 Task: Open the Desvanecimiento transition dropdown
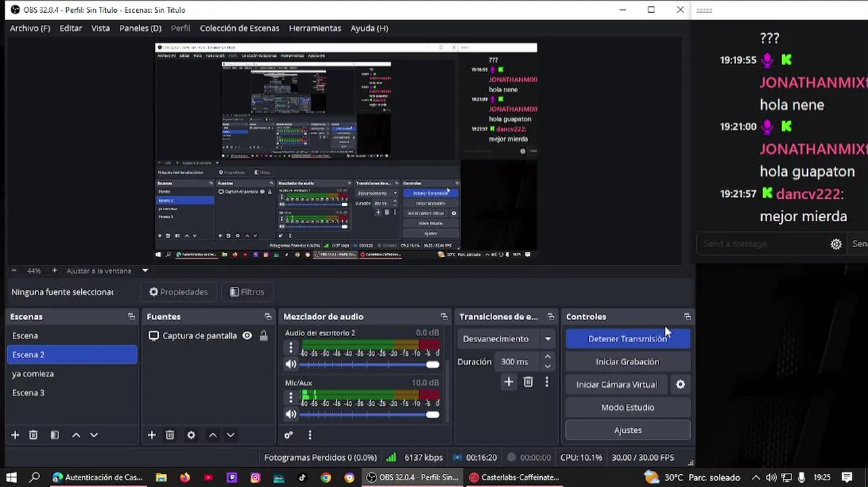(x=506, y=339)
